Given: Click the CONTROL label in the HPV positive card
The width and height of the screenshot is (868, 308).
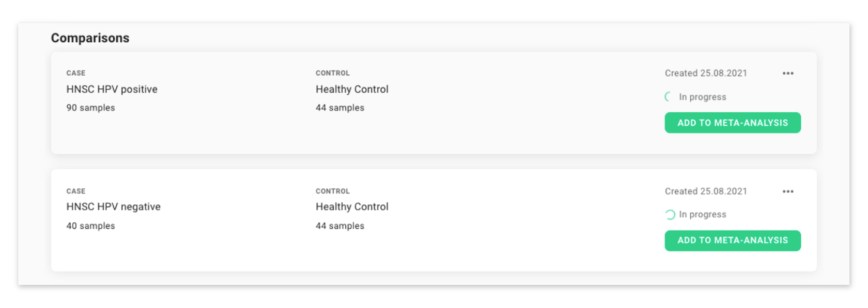Looking at the screenshot, I should click(x=333, y=73).
